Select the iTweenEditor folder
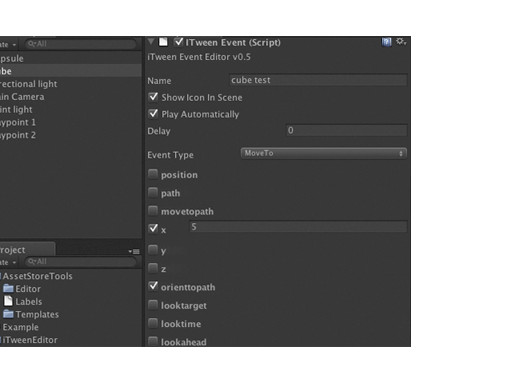 pyautogui.click(x=71, y=340)
